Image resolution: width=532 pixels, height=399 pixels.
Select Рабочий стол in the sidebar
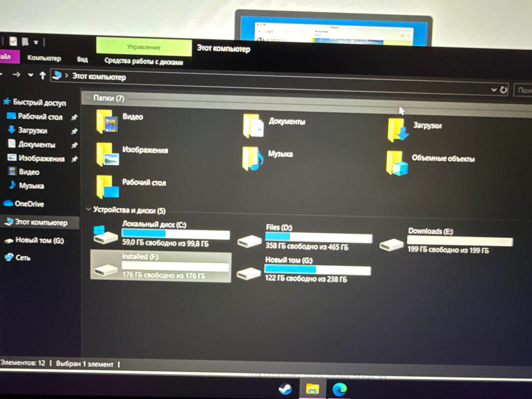[x=40, y=117]
